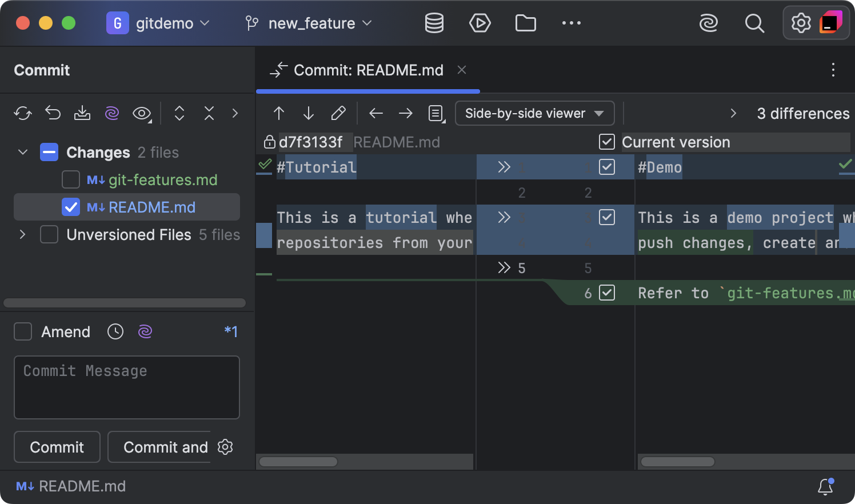The image size is (855, 504).
Task: Generate commit message with the AI icon
Action: click(111, 113)
